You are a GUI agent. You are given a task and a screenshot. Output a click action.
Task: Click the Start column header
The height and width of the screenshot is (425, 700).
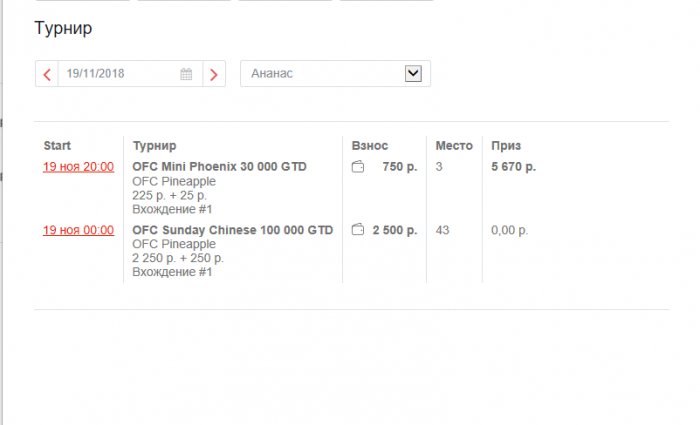point(57,146)
